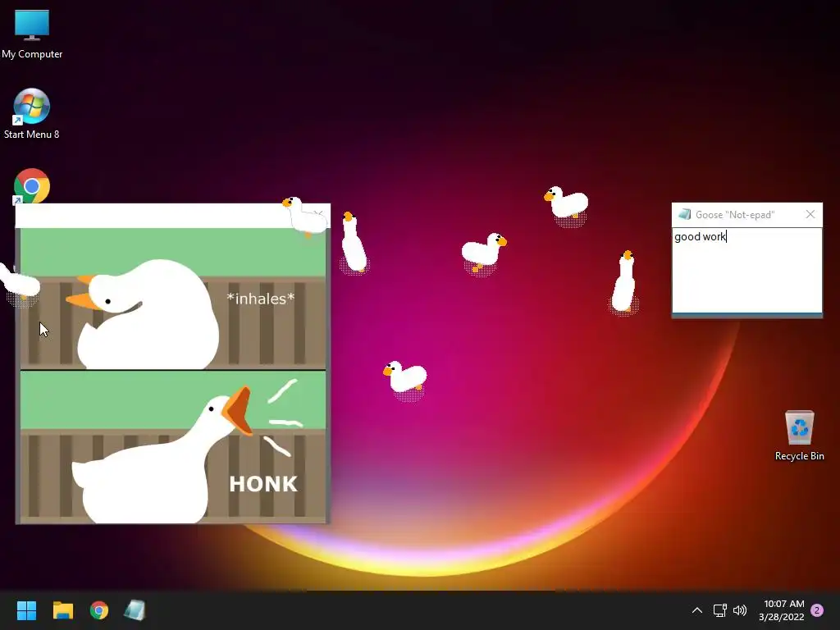Screen dimensions: 840x630
Task: Open the notification badge showing 2
Action: click(817, 610)
